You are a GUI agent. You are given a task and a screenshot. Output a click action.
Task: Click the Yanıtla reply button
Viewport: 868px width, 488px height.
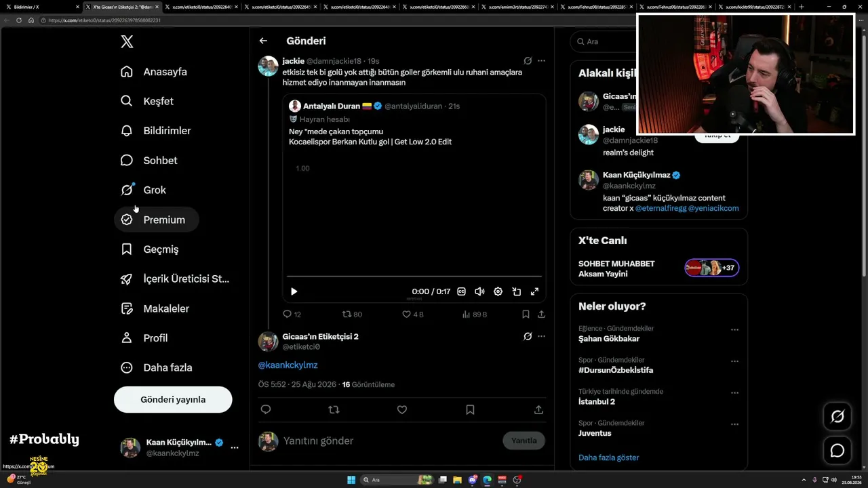tap(524, 441)
